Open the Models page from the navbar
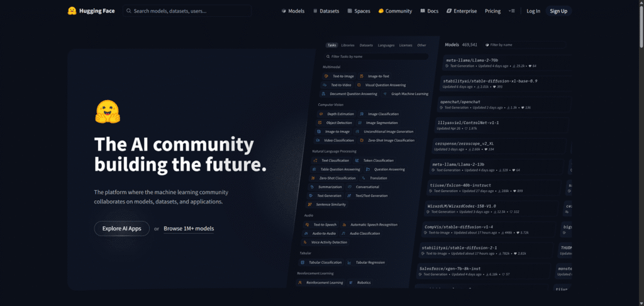This screenshot has width=644, height=306. 293,11
